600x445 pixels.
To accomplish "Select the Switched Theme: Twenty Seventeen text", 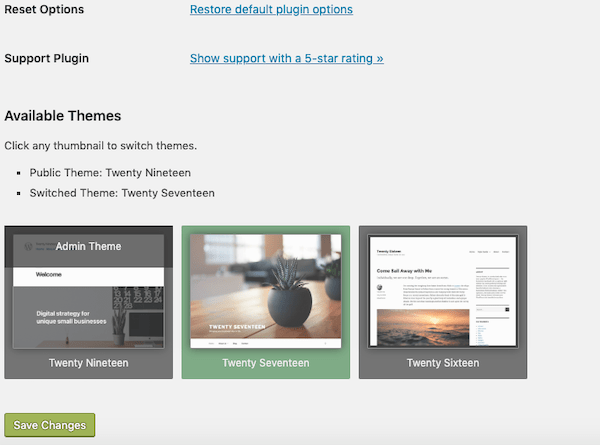I will (122, 193).
